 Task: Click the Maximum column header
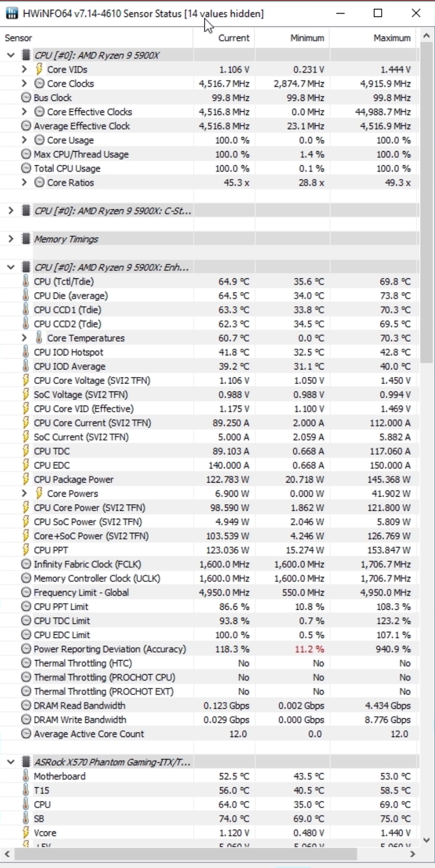pos(391,38)
